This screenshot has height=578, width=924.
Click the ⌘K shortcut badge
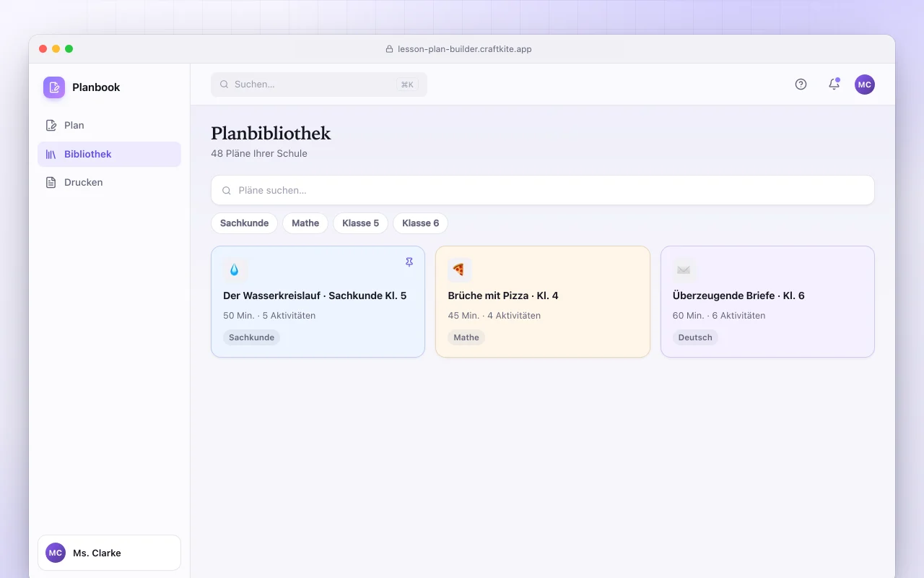pyautogui.click(x=407, y=85)
